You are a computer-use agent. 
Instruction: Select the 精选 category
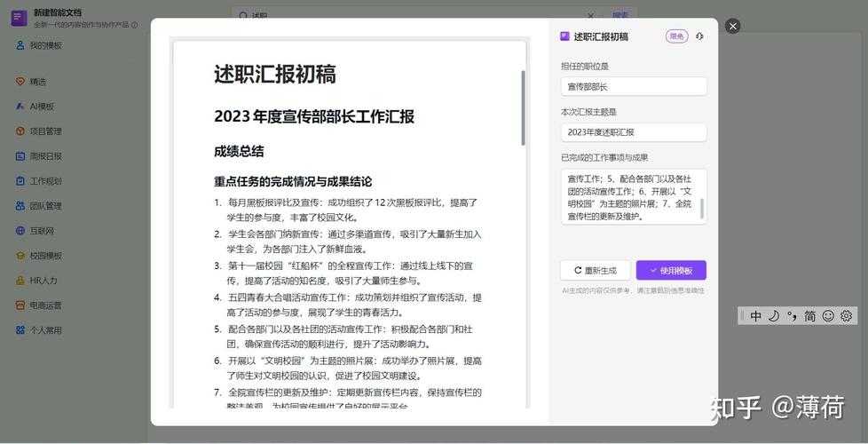click(x=37, y=82)
